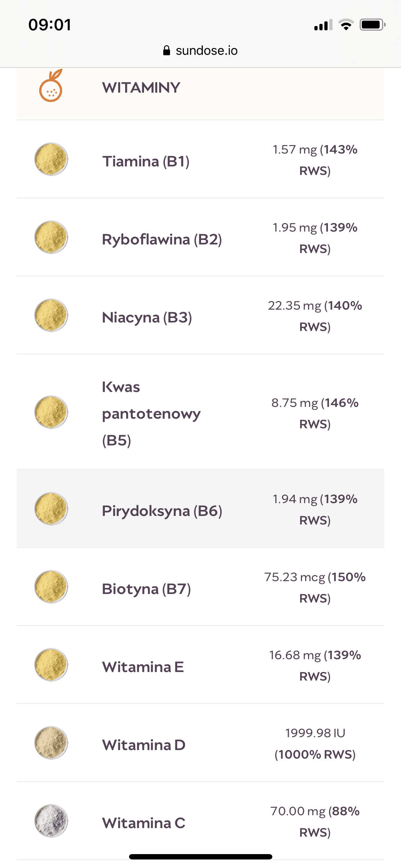Tap the white Witamina C powder icon
The image size is (401, 868).
pos(51,821)
